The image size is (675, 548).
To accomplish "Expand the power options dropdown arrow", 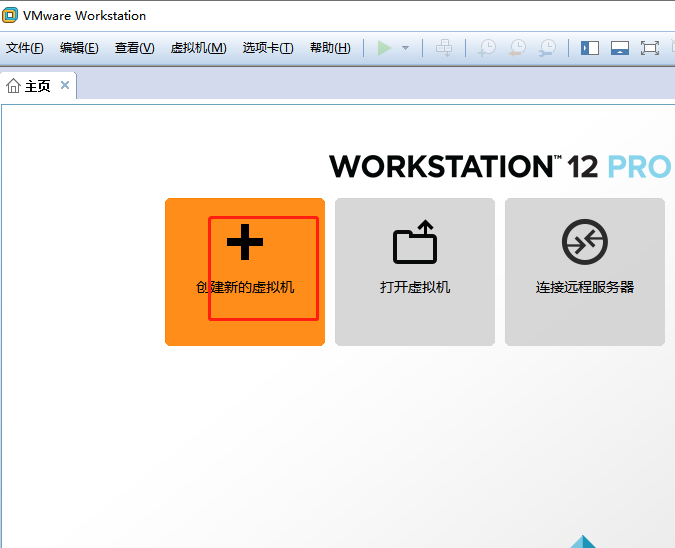I will [x=405, y=48].
